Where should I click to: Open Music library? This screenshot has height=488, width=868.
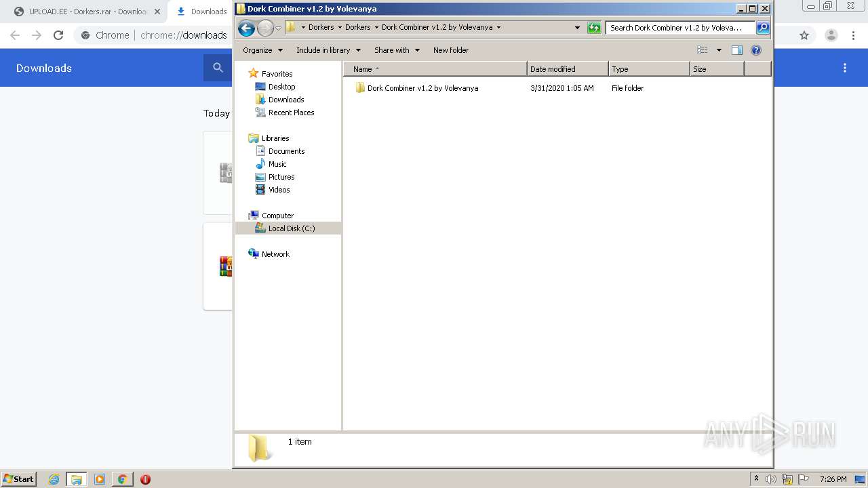click(271, 164)
